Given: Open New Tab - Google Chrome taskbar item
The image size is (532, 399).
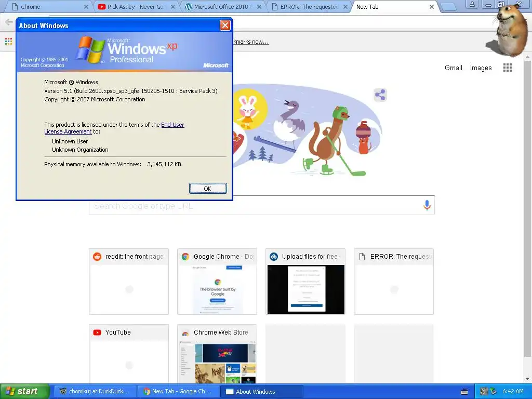Looking at the screenshot, I should click(179, 392).
